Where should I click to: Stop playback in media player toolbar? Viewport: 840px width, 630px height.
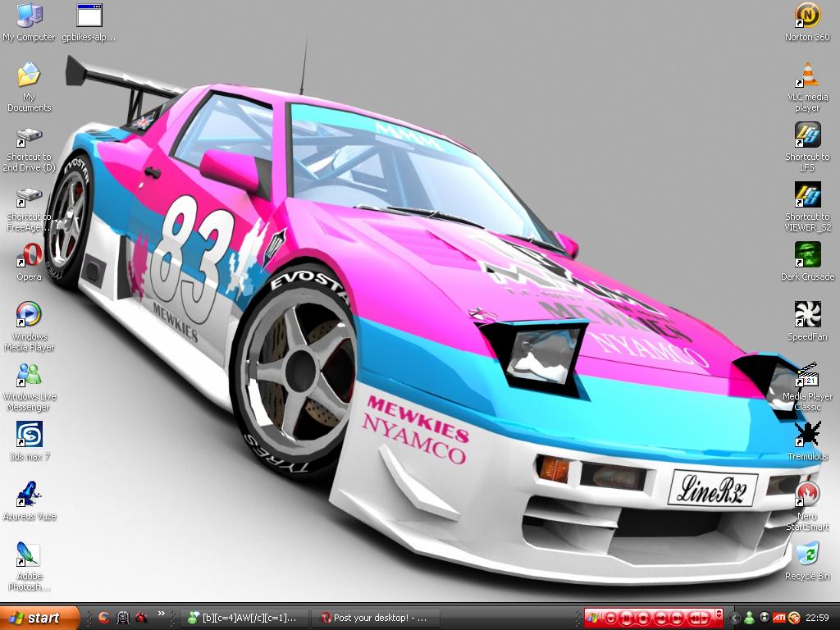tap(643, 618)
